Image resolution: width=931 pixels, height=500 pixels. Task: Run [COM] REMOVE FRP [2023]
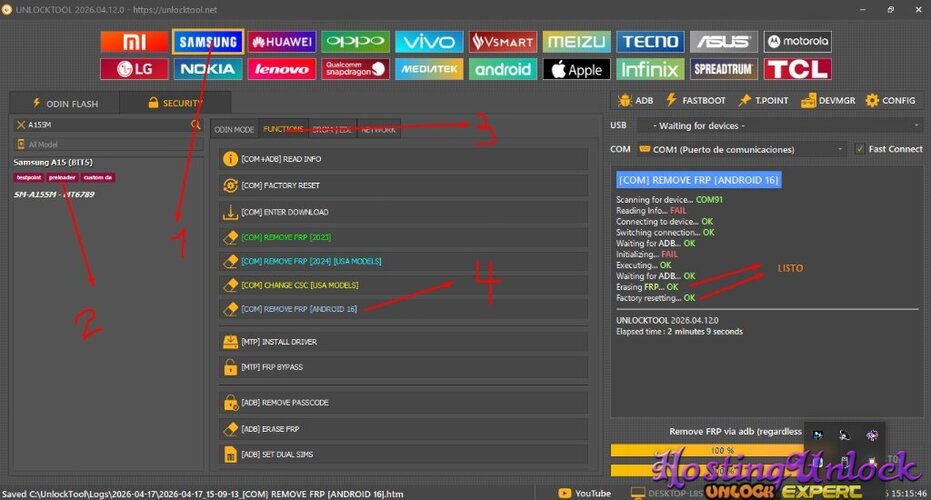coord(404,238)
